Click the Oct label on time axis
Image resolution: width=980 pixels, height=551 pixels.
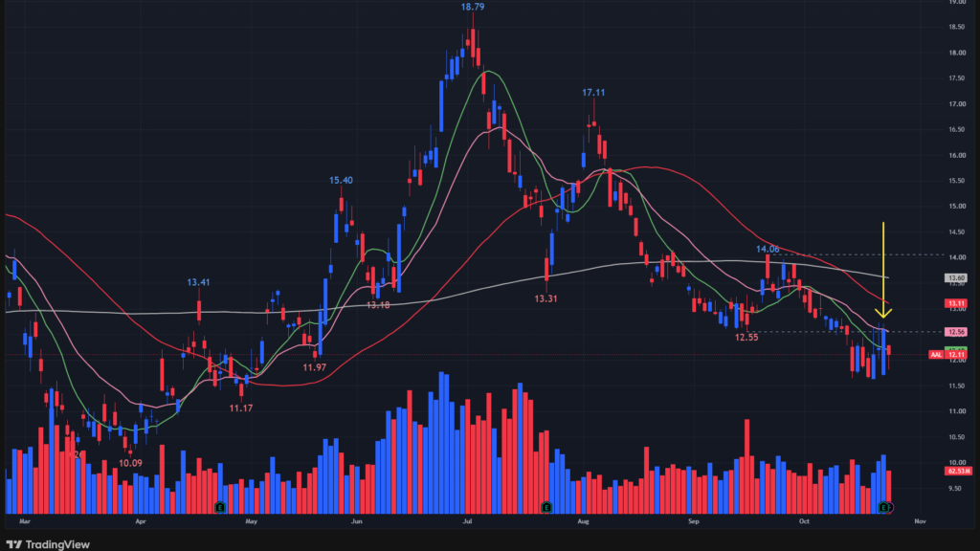(x=804, y=521)
